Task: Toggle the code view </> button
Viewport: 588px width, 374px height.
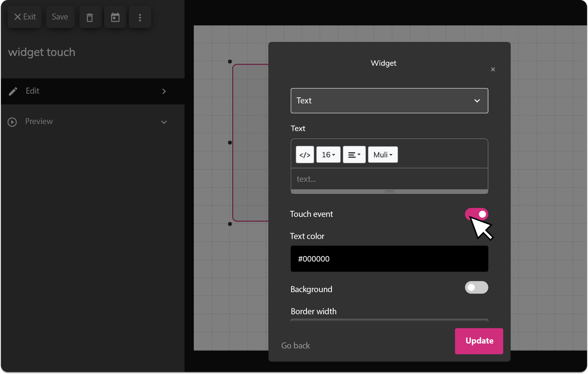Action: click(305, 155)
